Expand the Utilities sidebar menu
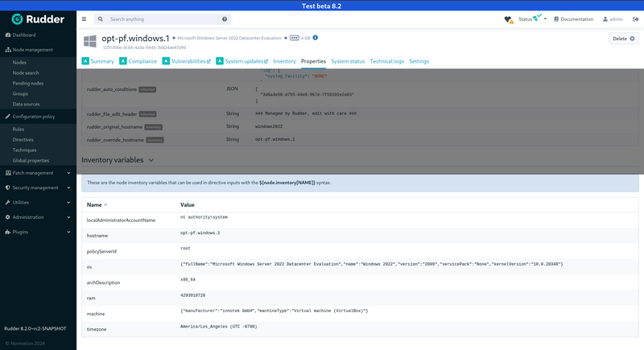This screenshot has width=644, height=350. [38, 202]
